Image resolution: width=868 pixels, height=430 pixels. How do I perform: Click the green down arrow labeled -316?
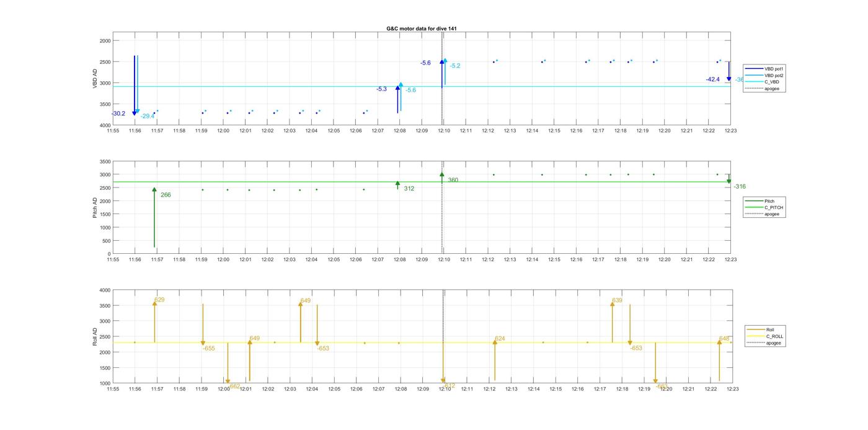point(729,179)
